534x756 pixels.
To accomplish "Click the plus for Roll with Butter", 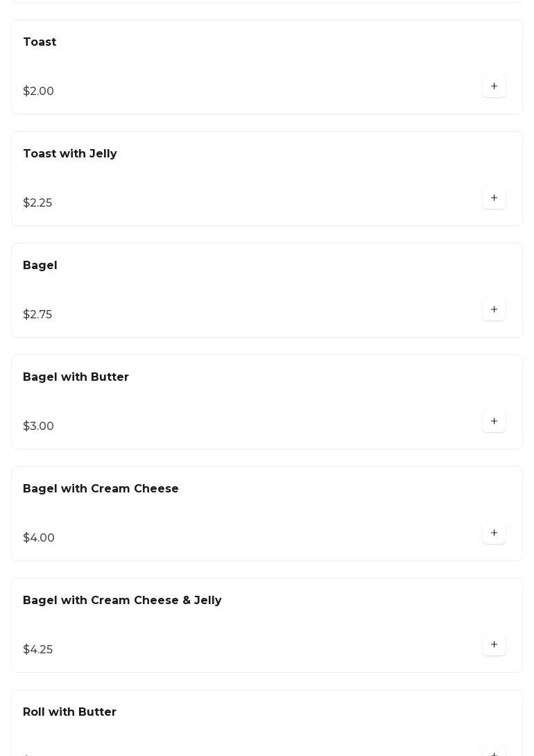I will 494,752.
